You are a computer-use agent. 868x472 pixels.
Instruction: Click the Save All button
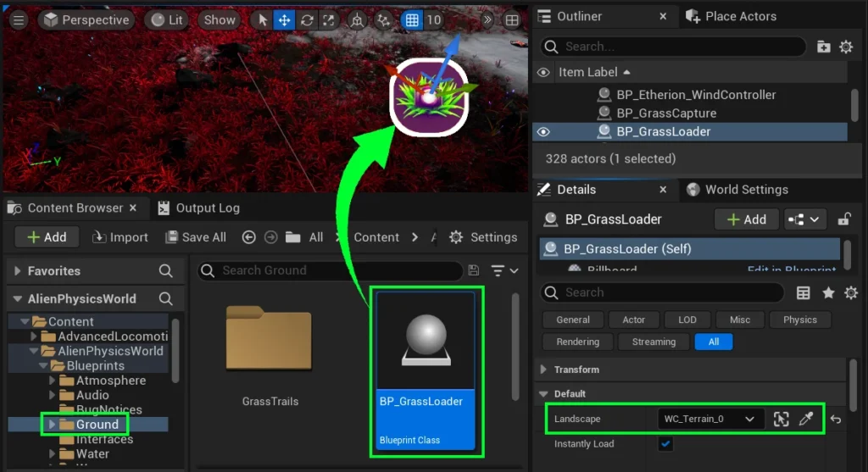coord(196,237)
